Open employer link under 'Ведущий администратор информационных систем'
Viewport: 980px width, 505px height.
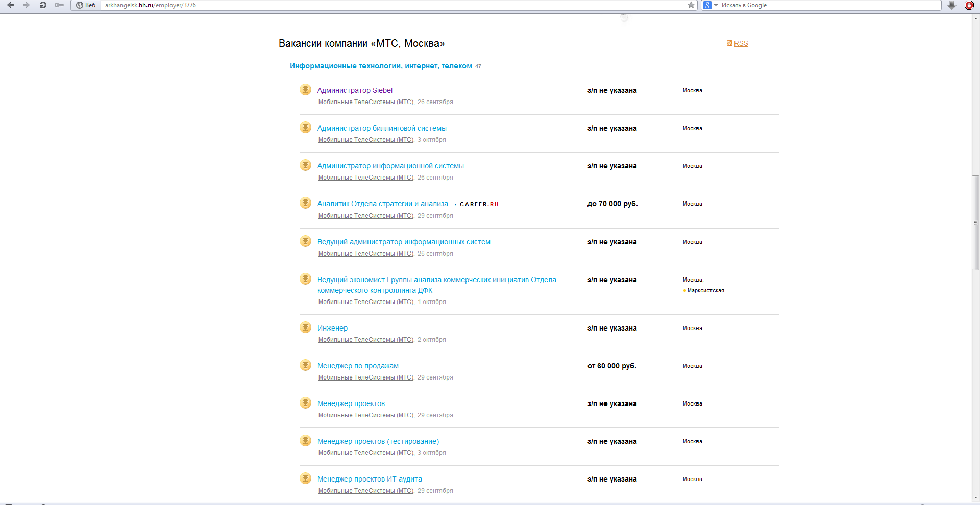coord(366,254)
